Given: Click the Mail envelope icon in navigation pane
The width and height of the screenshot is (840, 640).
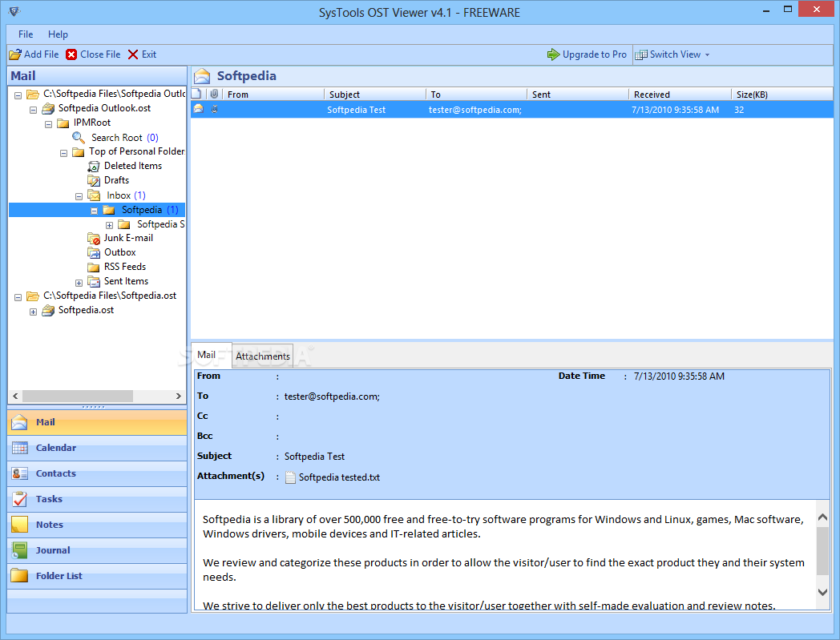Looking at the screenshot, I should (19, 422).
